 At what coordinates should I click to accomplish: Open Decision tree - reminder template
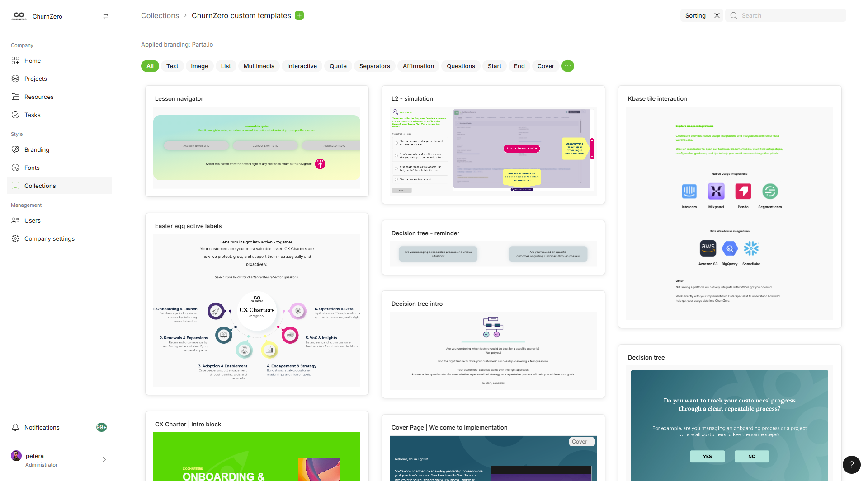pyautogui.click(x=493, y=248)
